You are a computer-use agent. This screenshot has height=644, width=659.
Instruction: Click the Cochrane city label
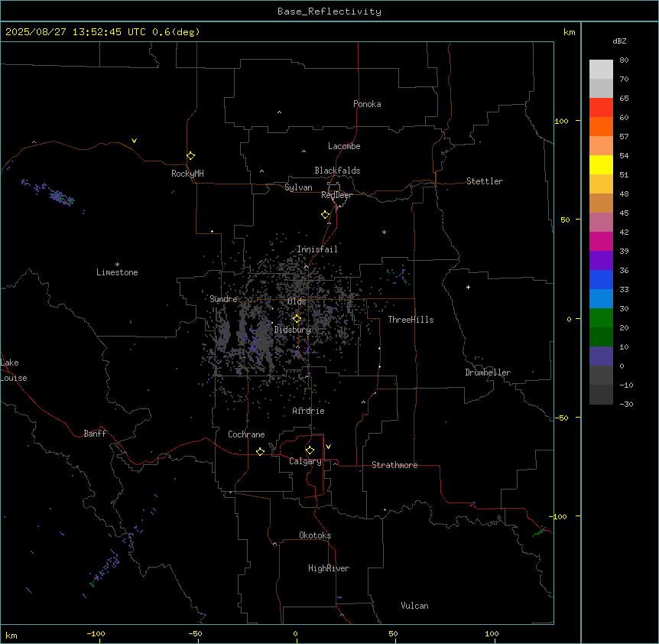246,434
